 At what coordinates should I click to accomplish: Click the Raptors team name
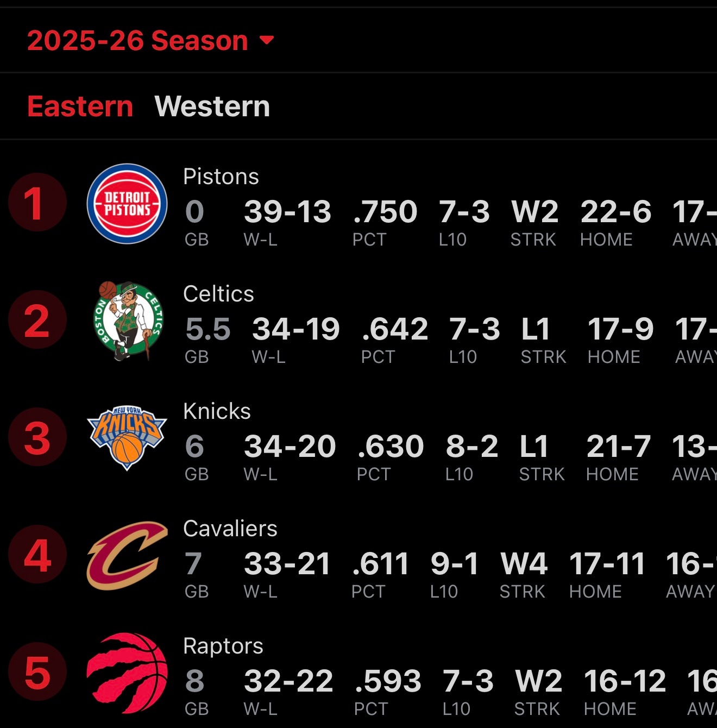click(223, 646)
